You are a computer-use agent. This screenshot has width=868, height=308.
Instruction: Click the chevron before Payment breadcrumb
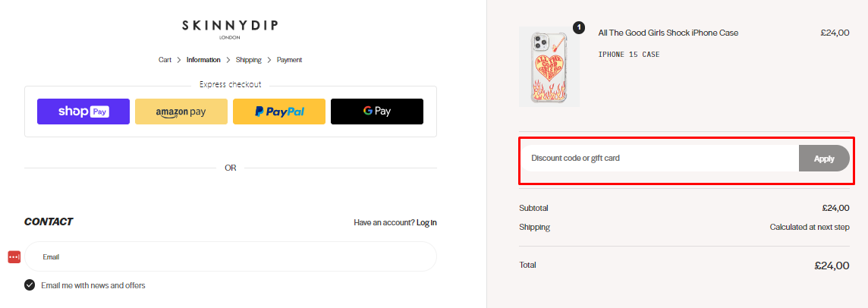[269, 60]
